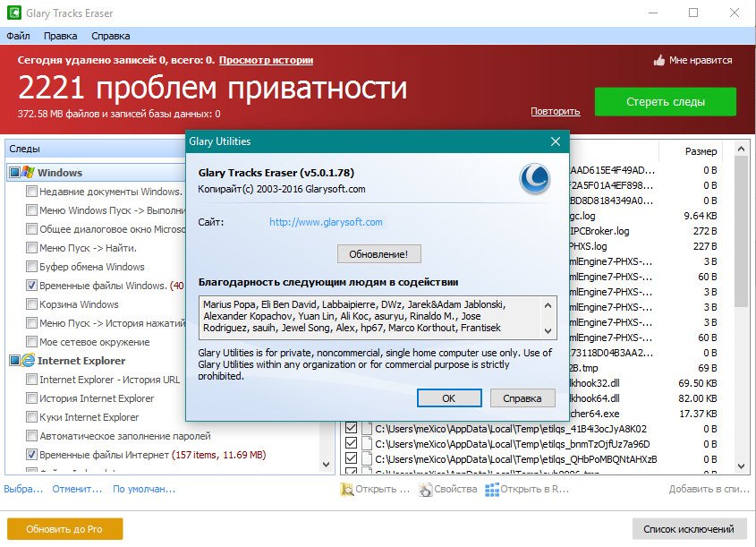
Task: Open the 'Список исключений' button
Action: tap(689, 529)
